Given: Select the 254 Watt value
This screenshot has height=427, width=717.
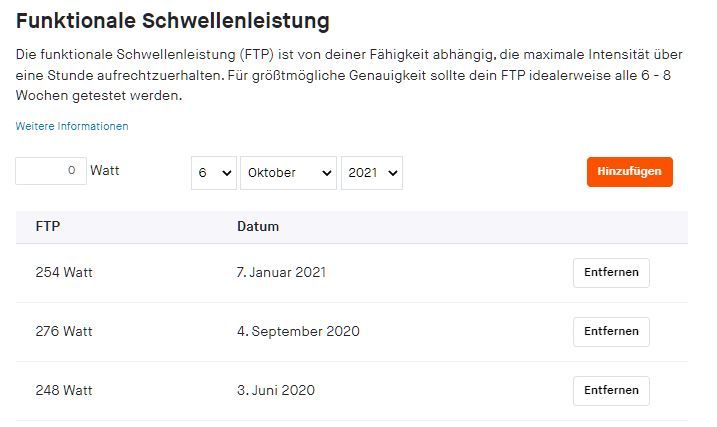Looking at the screenshot, I should pyautogui.click(x=64, y=272).
